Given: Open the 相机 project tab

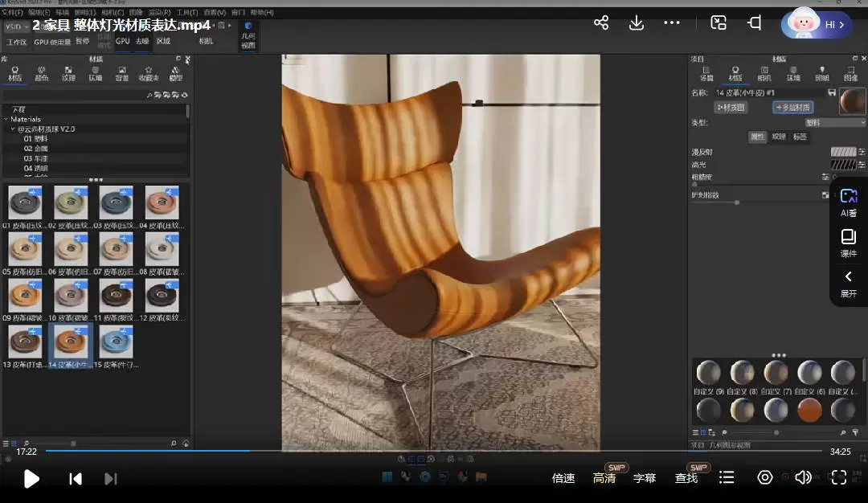Looking at the screenshot, I should coord(764,74).
